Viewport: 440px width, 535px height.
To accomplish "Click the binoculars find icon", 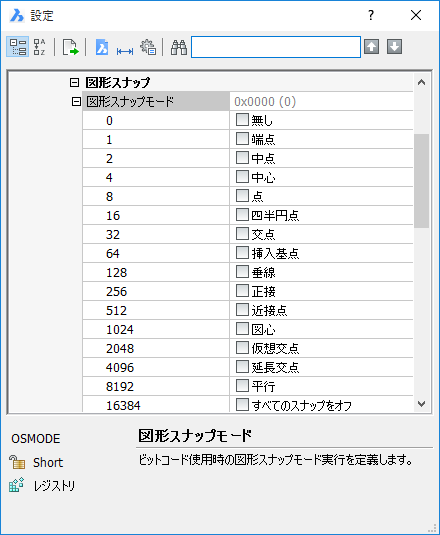I will pyautogui.click(x=179, y=47).
